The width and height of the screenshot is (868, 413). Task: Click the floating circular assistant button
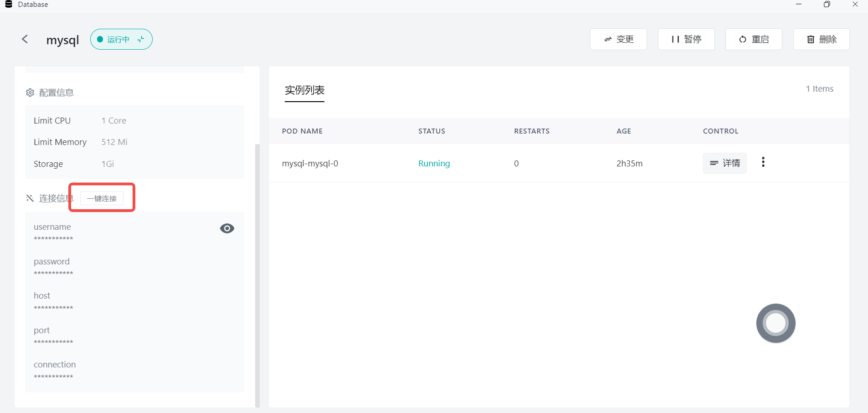[x=776, y=323]
